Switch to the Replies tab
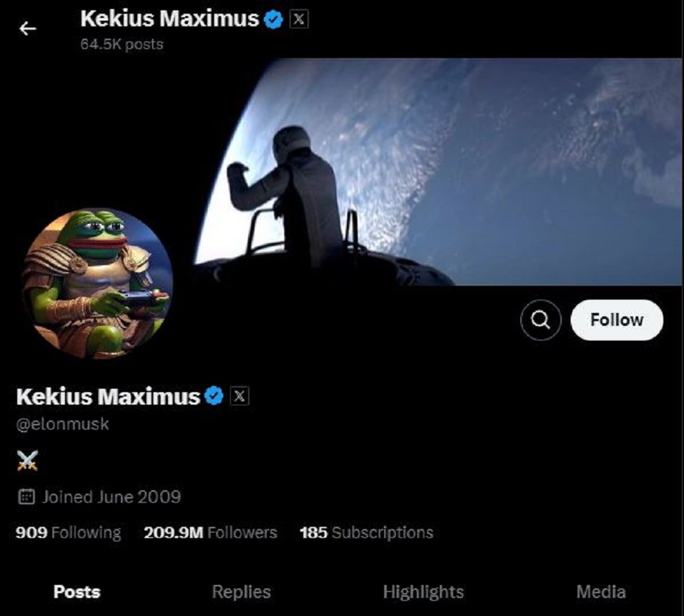Viewport: 684px width, 616px height. [241, 592]
